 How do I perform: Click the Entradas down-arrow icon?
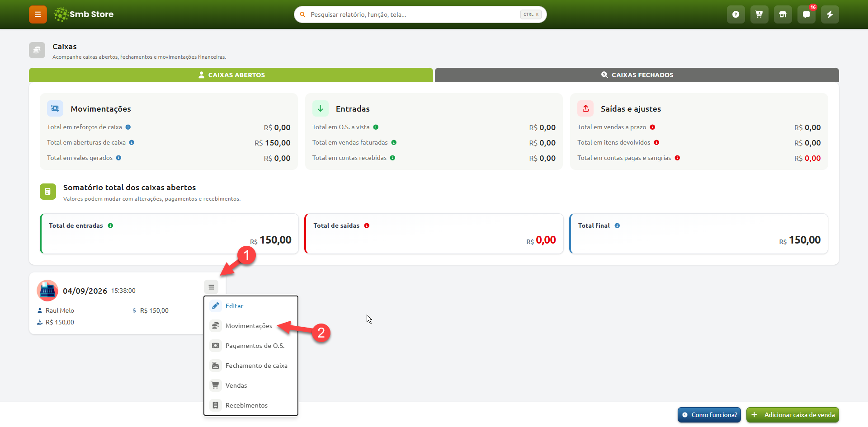[321, 108]
